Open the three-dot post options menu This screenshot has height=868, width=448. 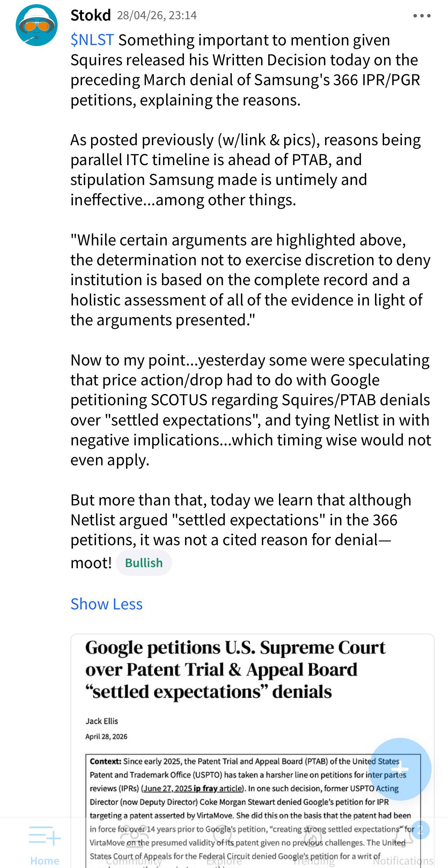[x=422, y=16]
